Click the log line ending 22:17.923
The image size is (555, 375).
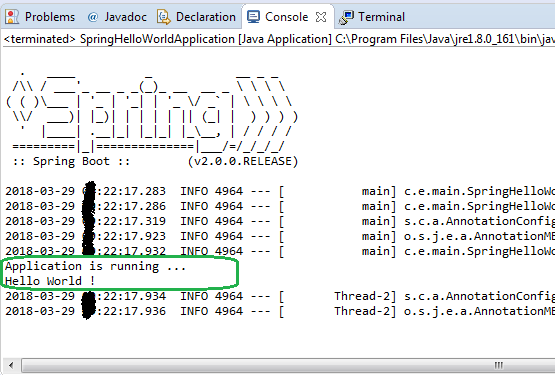pyautogui.click(x=280, y=236)
